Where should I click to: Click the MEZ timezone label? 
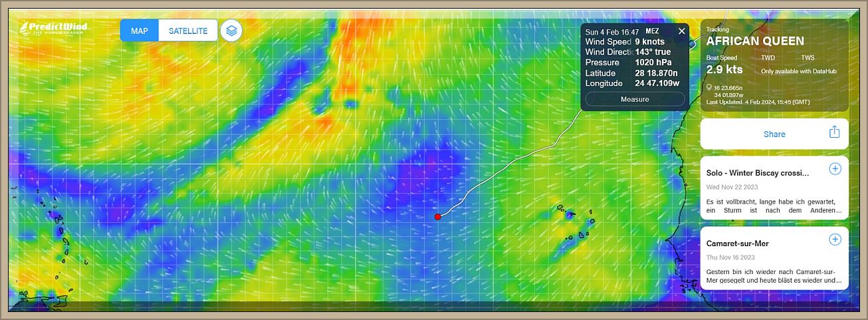point(652,31)
